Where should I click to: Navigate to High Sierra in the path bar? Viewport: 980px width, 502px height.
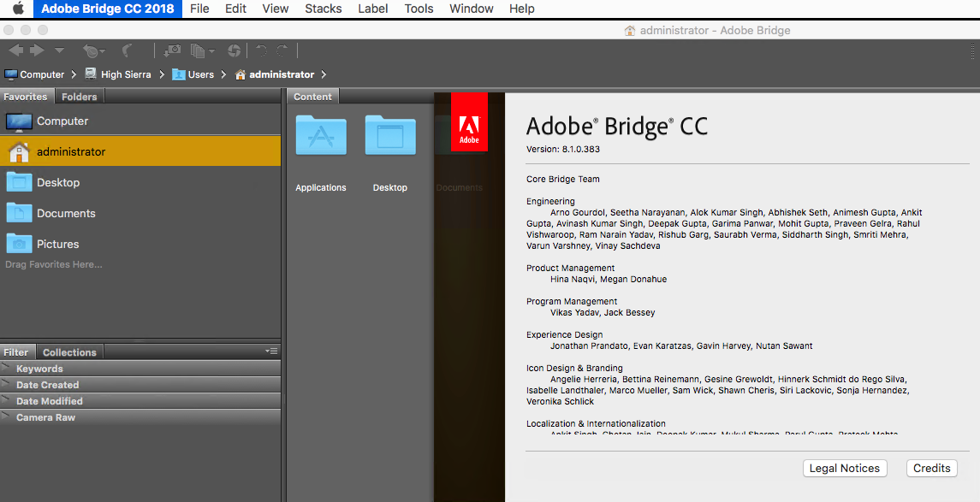118,74
